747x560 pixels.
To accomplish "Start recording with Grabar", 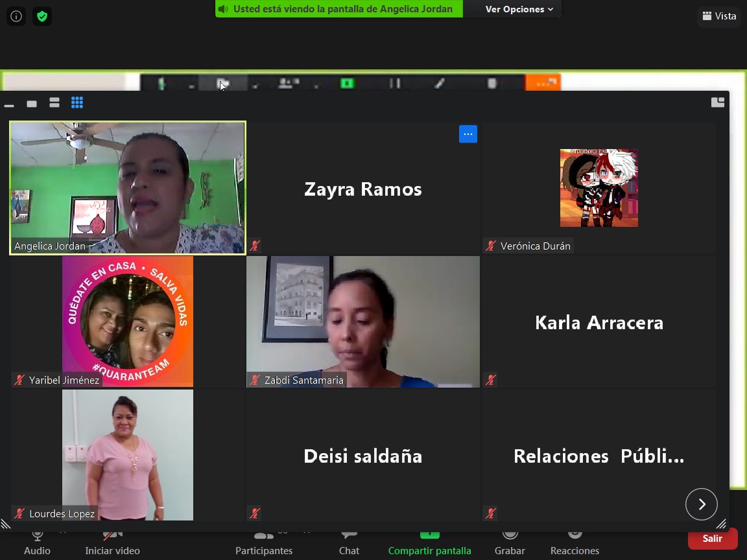I will [x=510, y=544].
